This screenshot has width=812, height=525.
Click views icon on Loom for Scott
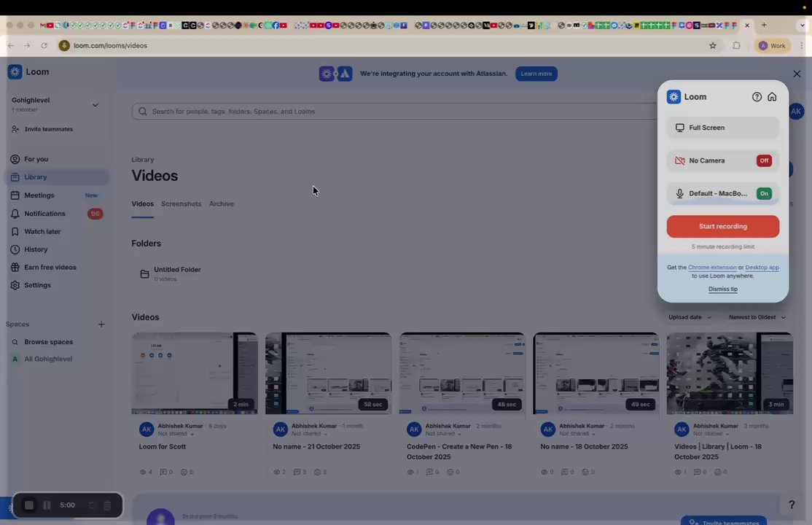tap(143, 472)
